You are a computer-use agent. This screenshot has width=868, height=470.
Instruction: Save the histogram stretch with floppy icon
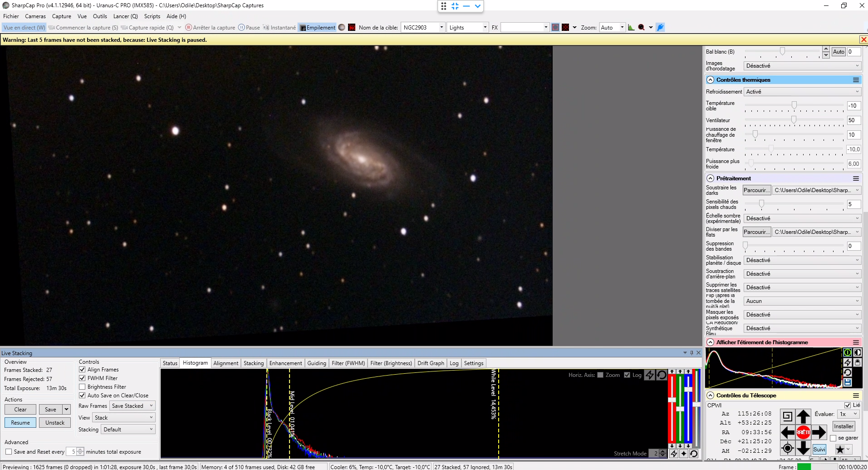click(x=847, y=382)
